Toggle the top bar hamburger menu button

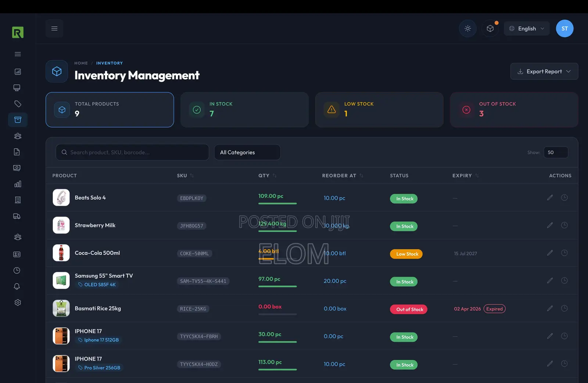54,29
